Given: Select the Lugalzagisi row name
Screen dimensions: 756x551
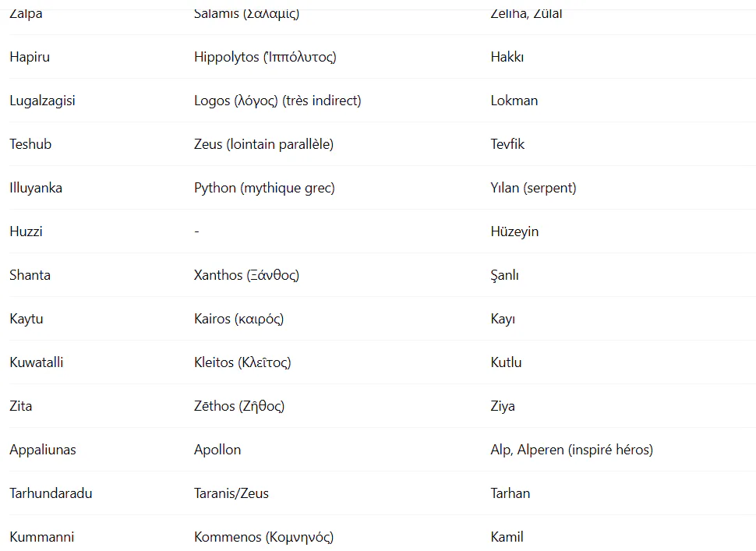Looking at the screenshot, I should click(42, 101).
